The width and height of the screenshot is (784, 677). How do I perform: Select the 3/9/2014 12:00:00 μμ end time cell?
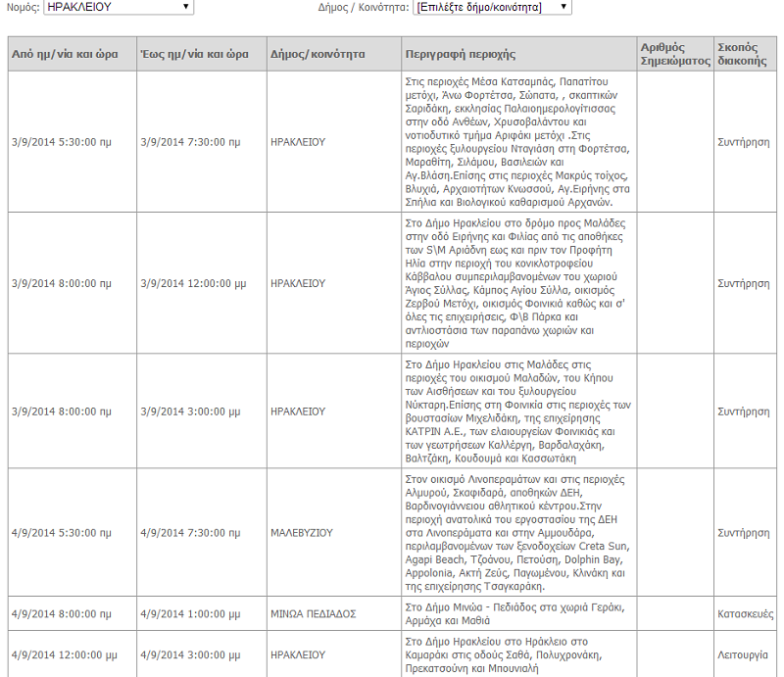[x=193, y=283]
